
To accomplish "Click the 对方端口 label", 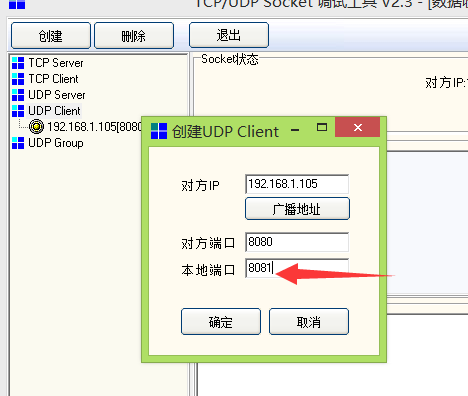I will tap(208, 243).
